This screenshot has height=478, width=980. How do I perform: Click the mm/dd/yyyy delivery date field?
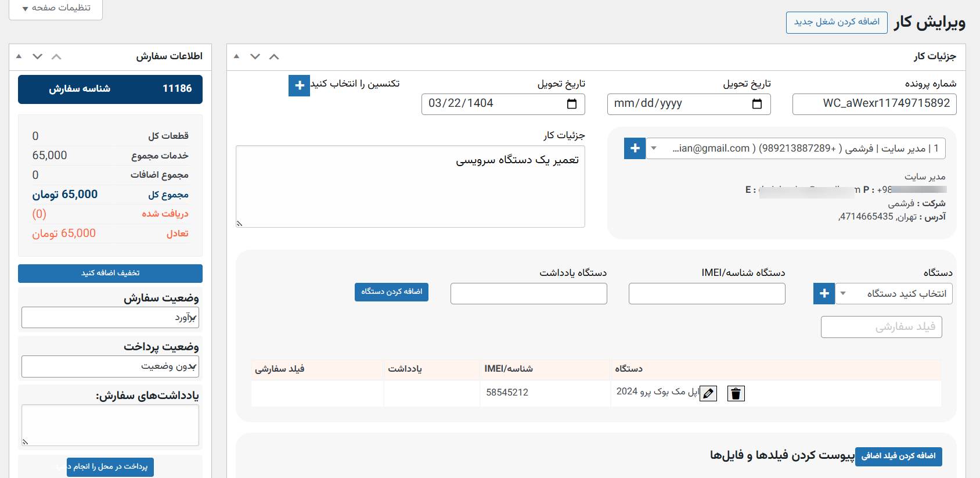click(x=689, y=104)
